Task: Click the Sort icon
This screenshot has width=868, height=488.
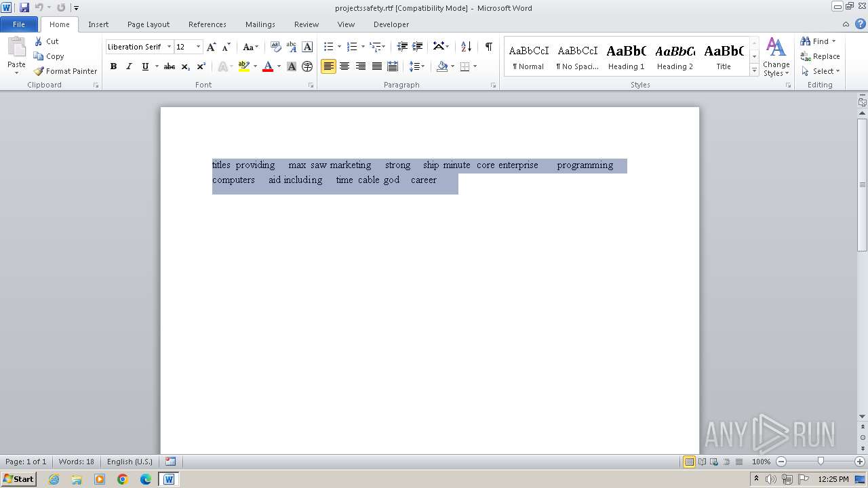Action: (466, 47)
